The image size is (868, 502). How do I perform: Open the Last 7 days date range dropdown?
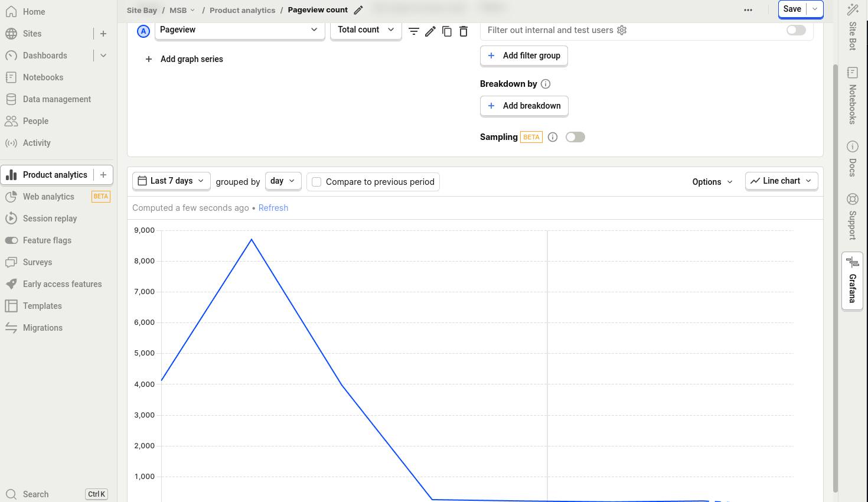click(171, 181)
